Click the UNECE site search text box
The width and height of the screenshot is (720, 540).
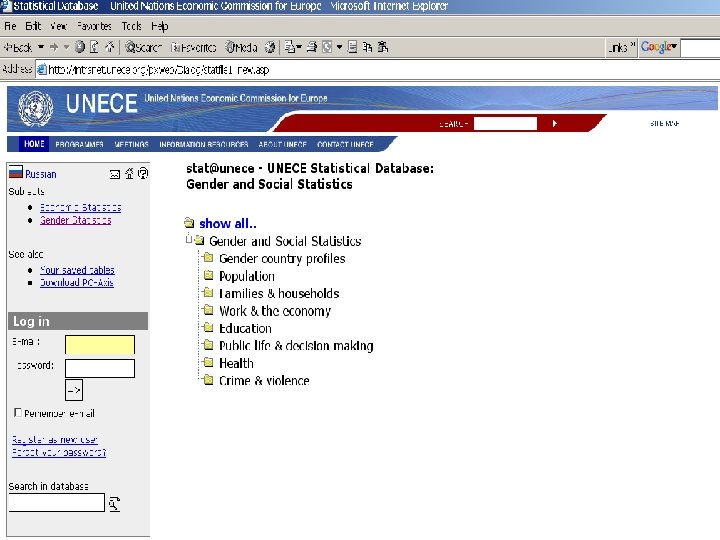[505, 124]
